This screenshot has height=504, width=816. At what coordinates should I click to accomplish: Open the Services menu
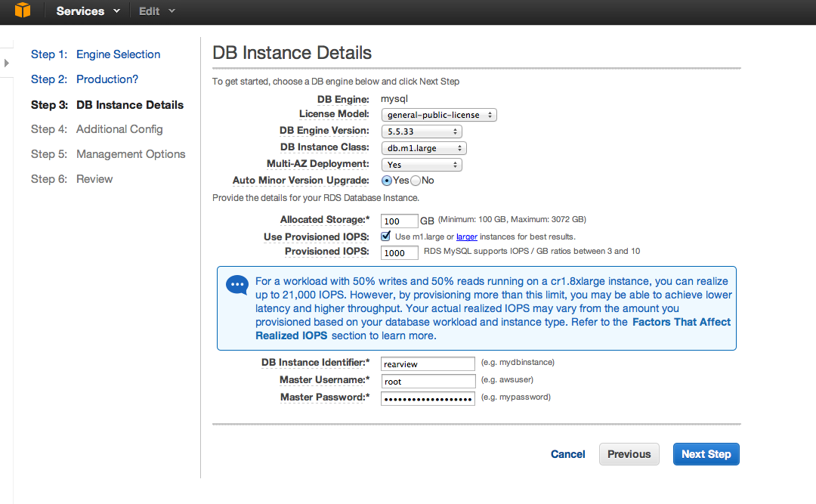88,11
